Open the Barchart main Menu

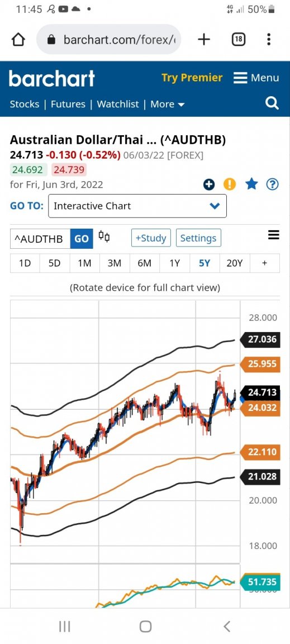[256, 78]
